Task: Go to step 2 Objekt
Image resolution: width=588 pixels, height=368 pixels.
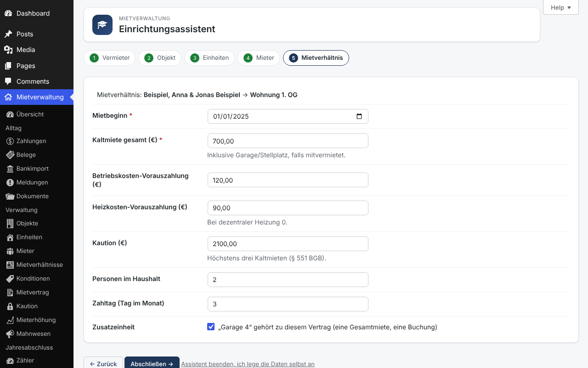Action: click(x=160, y=58)
